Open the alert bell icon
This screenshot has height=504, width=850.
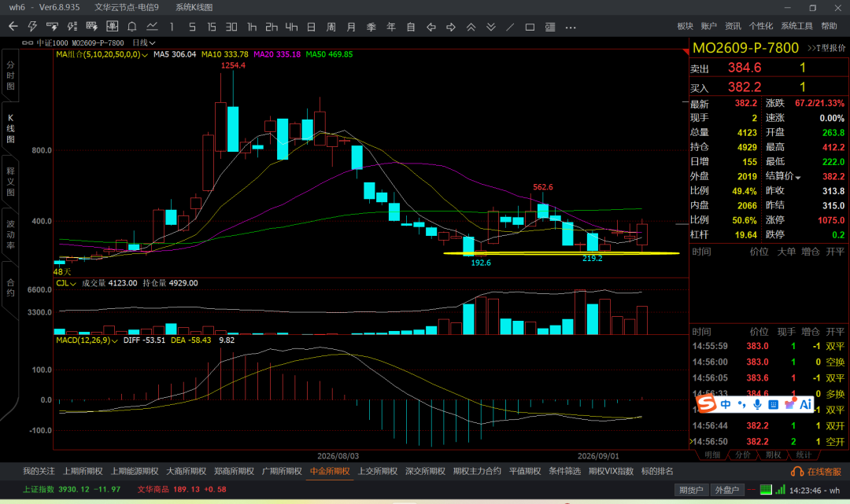tap(131, 27)
